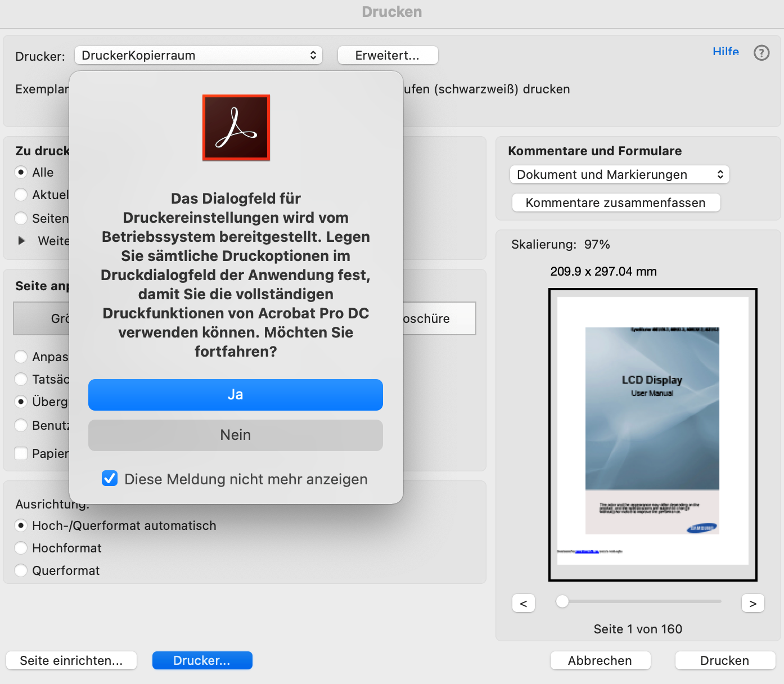
Task: Open the DruckerKopierraum printer dropdown
Action: click(x=199, y=55)
